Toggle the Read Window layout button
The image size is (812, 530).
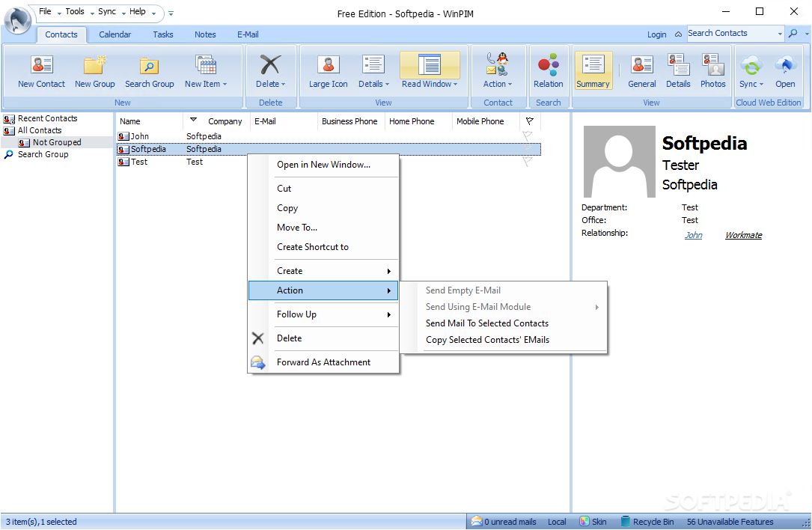430,72
